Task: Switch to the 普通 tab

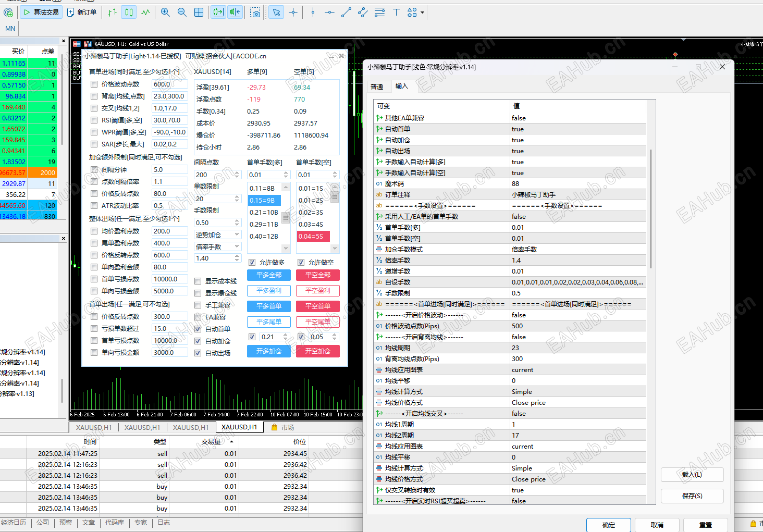Action: point(377,86)
